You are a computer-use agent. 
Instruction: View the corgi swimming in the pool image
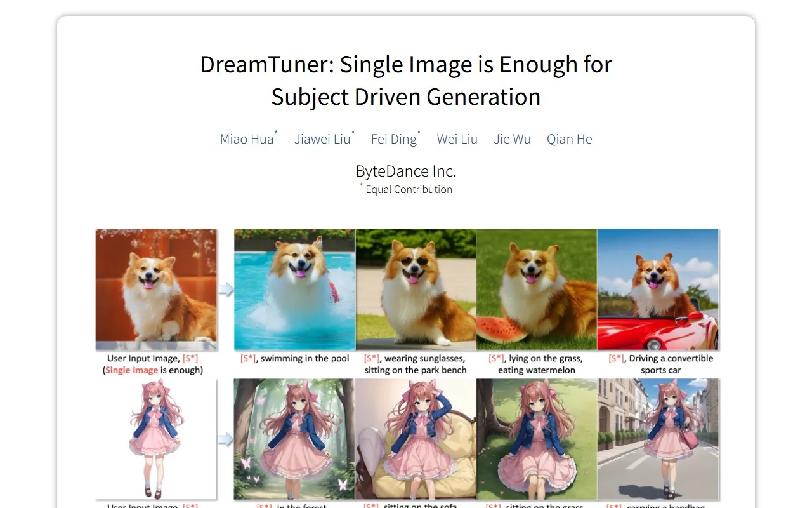pyautogui.click(x=294, y=289)
